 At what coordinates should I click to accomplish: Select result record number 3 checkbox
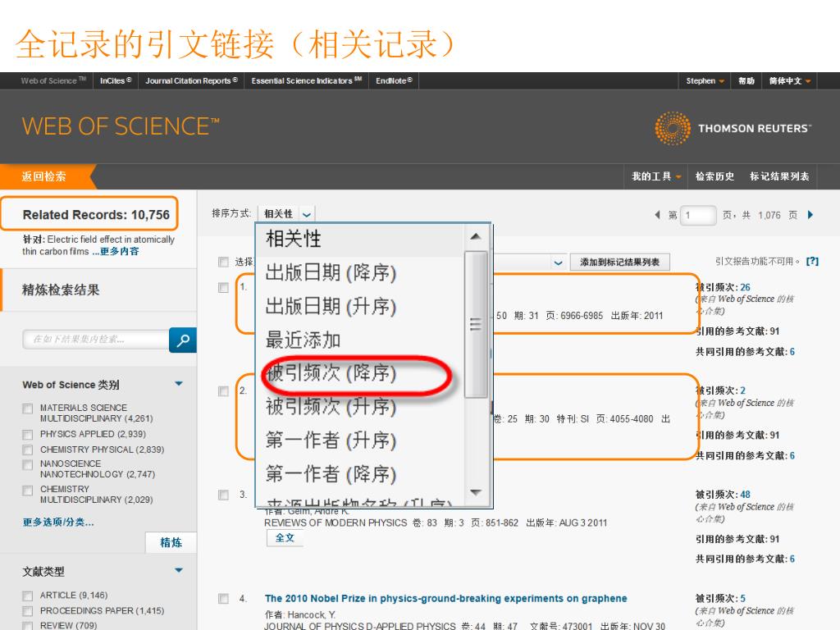[223, 495]
